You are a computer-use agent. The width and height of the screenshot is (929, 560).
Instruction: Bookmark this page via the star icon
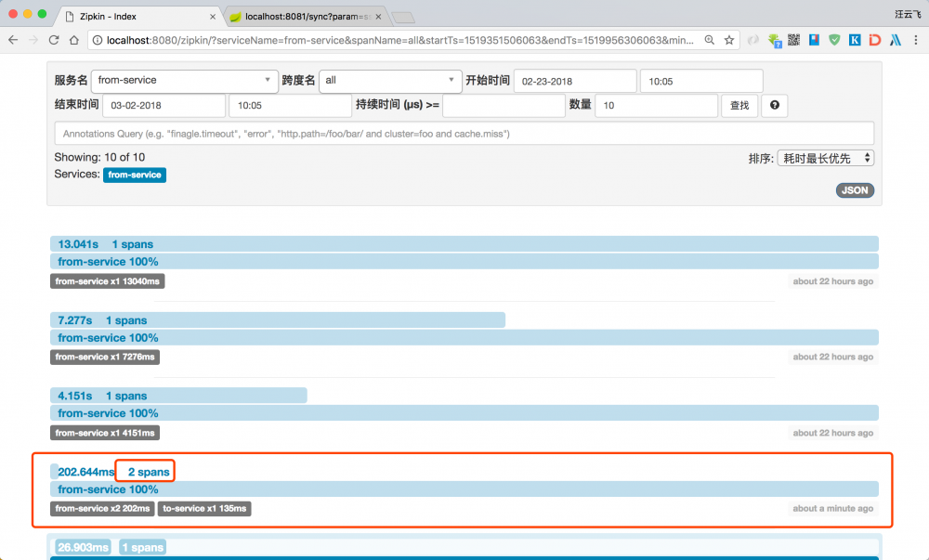[x=731, y=40]
